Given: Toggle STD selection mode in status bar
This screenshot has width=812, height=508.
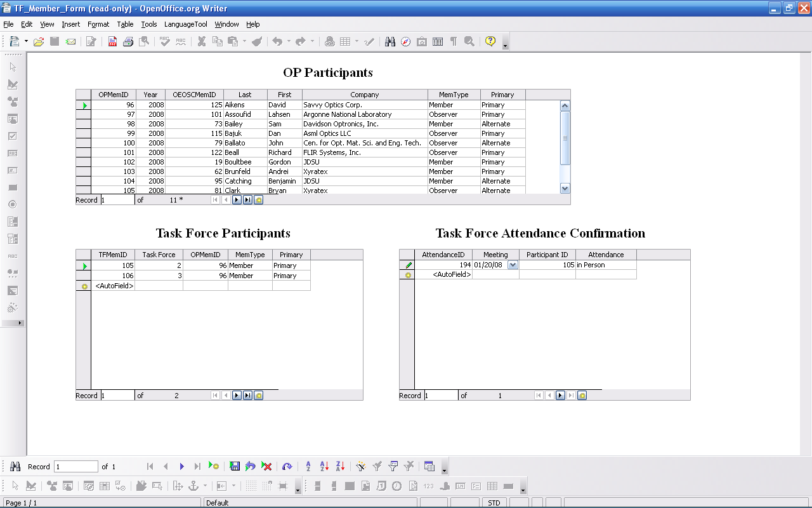Looking at the screenshot, I should (x=494, y=503).
